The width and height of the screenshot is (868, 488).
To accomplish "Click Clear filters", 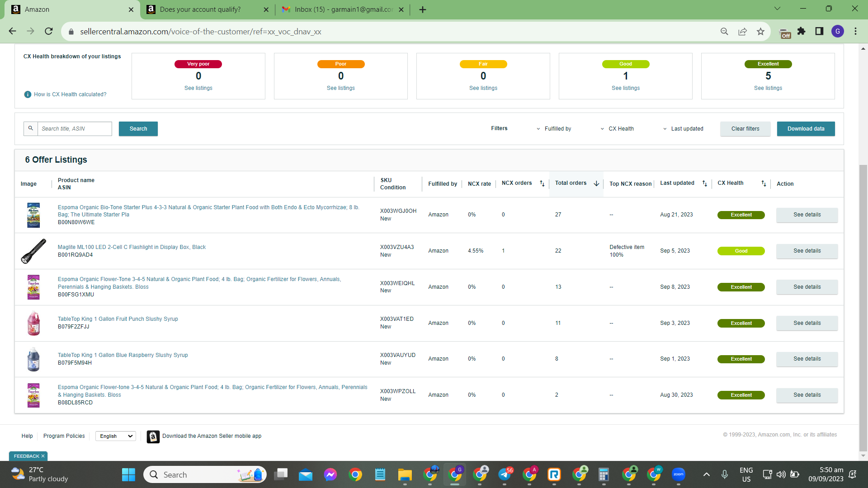I will pyautogui.click(x=745, y=129).
